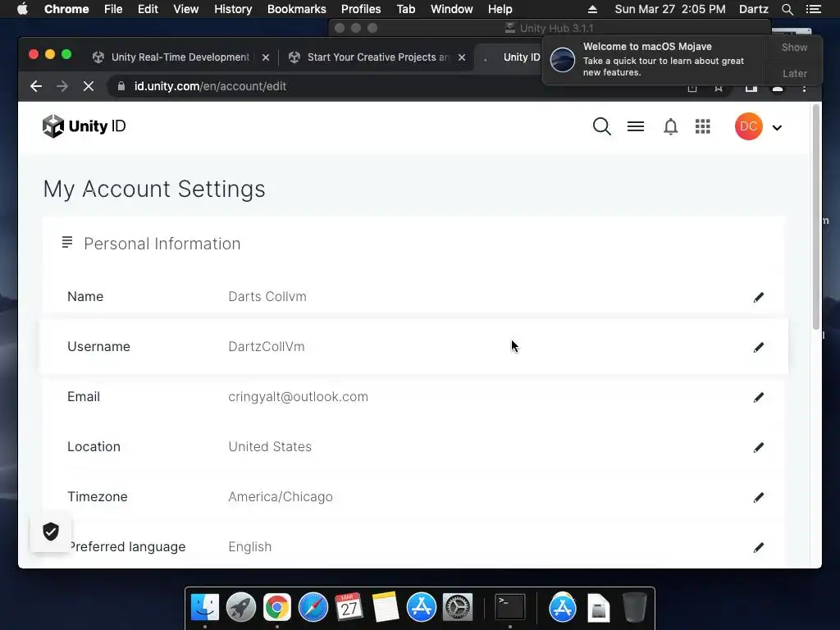Open the Unity ID search icon
The height and width of the screenshot is (630, 840).
click(601, 126)
